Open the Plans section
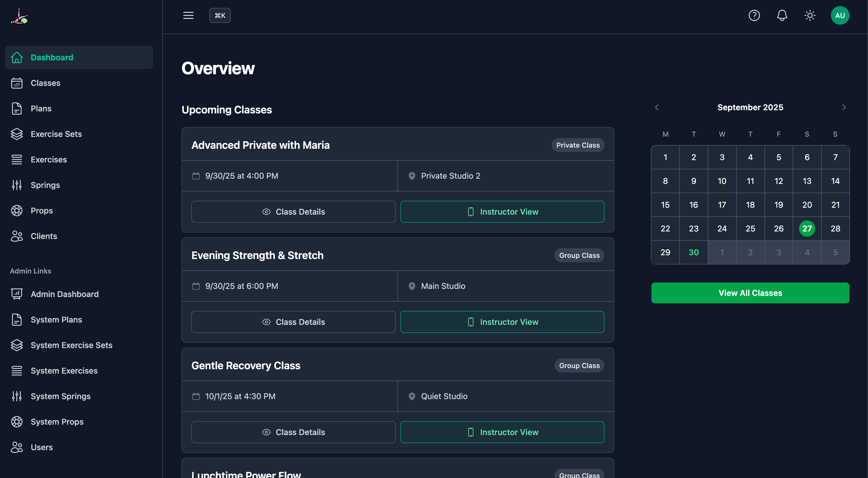868x478 pixels. [x=41, y=108]
